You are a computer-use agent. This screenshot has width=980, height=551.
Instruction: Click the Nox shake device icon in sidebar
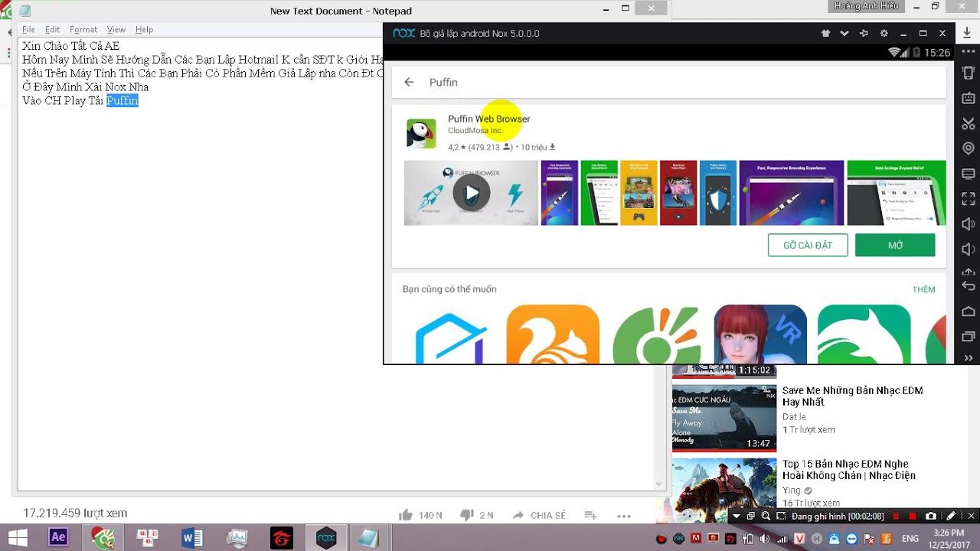coord(969,73)
